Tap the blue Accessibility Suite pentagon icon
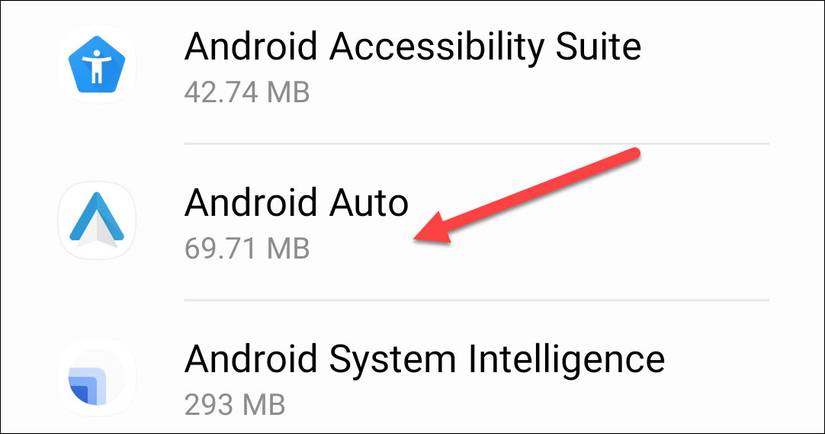This screenshot has width=825, height=434. [96, 65]
